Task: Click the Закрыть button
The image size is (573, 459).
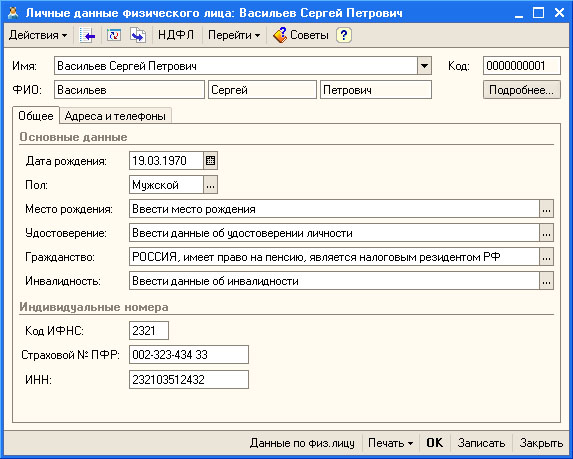Action: tap(541, 443)
